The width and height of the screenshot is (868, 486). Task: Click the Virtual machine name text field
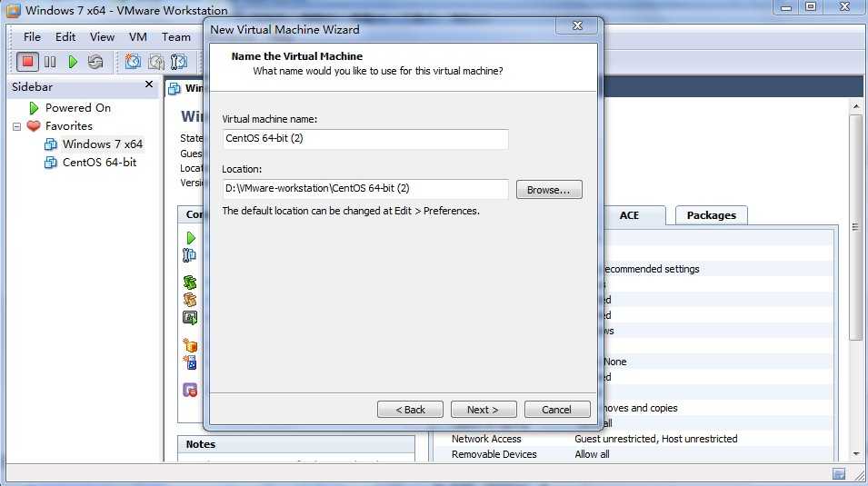click(x=364, y=138)
